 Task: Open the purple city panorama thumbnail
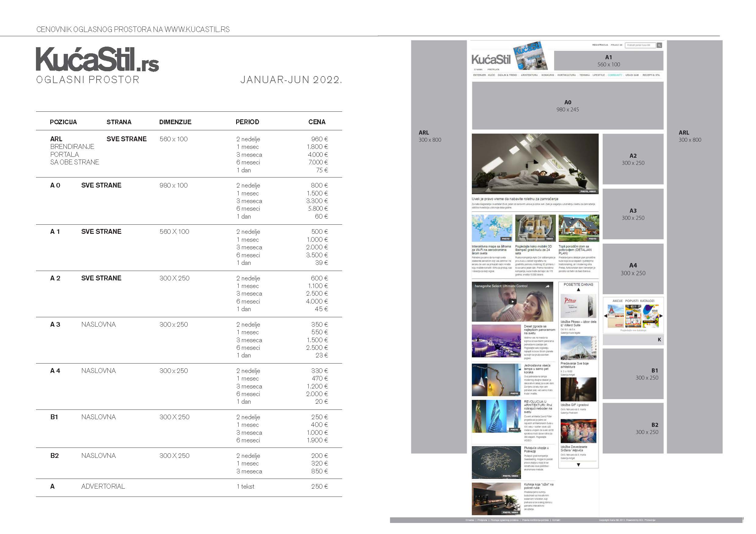pos(496,341)
